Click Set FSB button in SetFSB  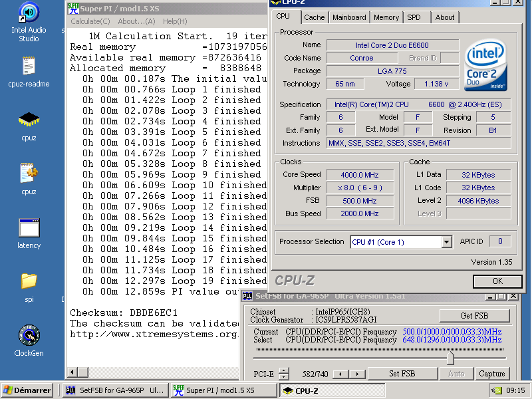[x=402, y=374]
